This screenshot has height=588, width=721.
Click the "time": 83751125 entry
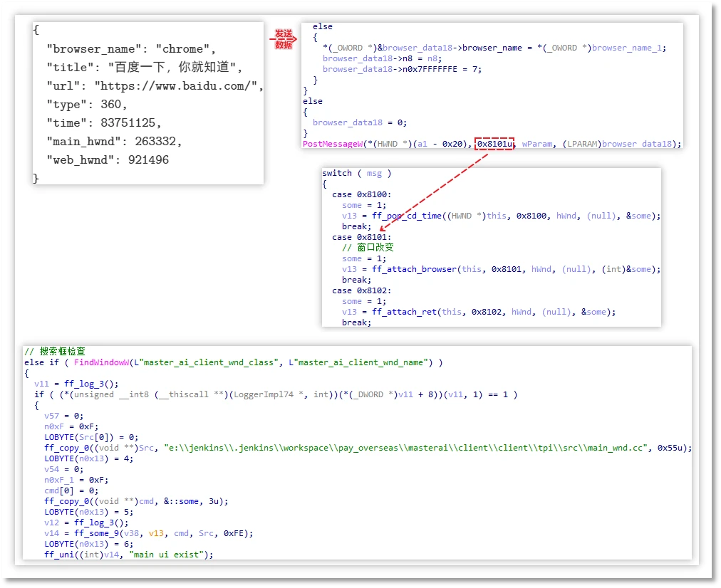click(x=104, y=123)
